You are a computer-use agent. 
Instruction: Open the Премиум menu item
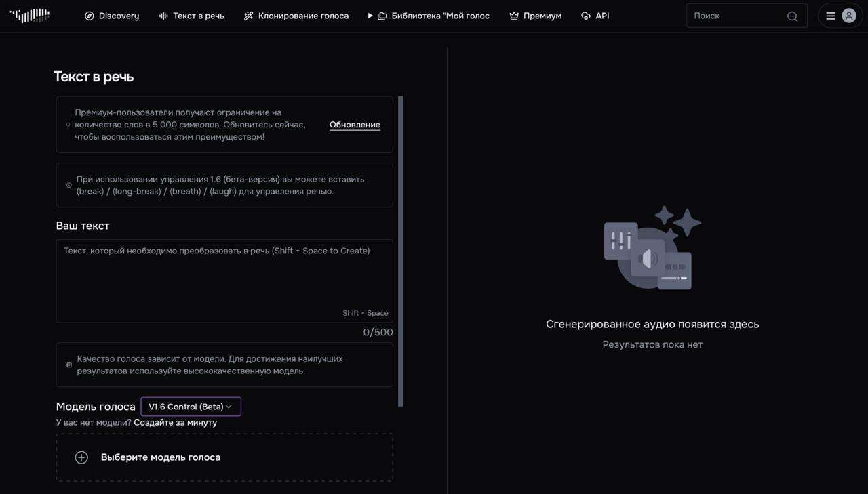coord(535,16)
